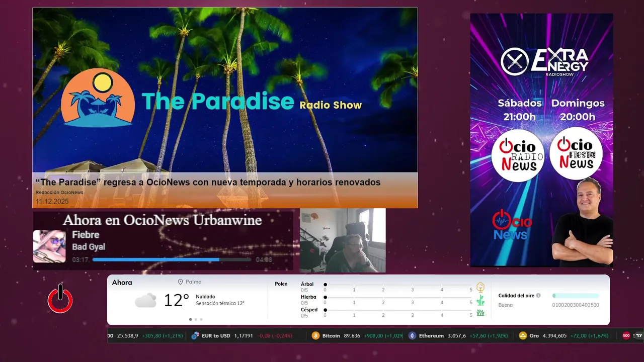Click the red OcioNews power logo

pos(60,299)
